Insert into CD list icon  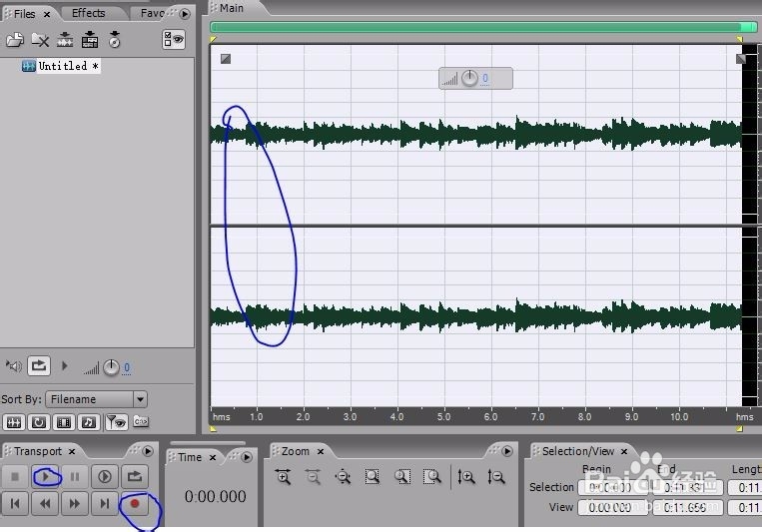(x=90, y=40)
